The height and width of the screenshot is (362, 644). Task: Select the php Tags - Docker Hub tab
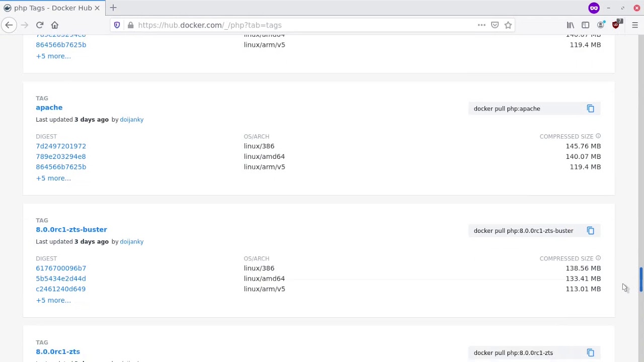(x=53, y=8)
